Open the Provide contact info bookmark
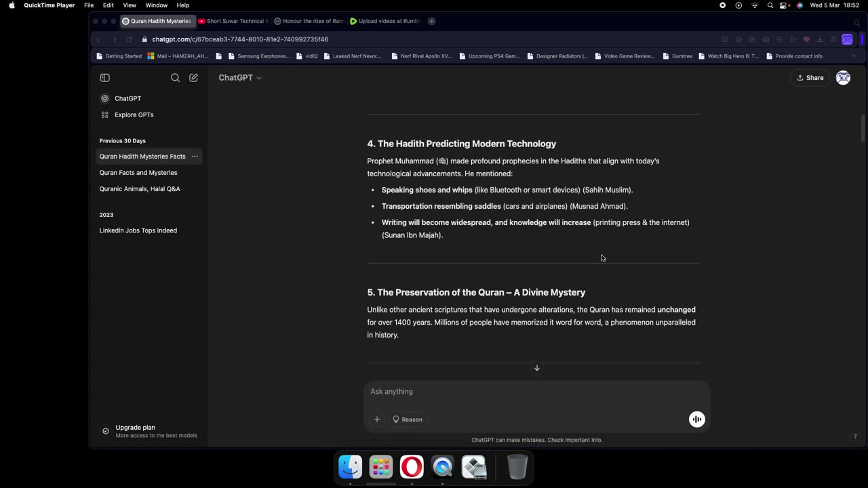This screenshot has height=488, width=868. tap(794, 56)
